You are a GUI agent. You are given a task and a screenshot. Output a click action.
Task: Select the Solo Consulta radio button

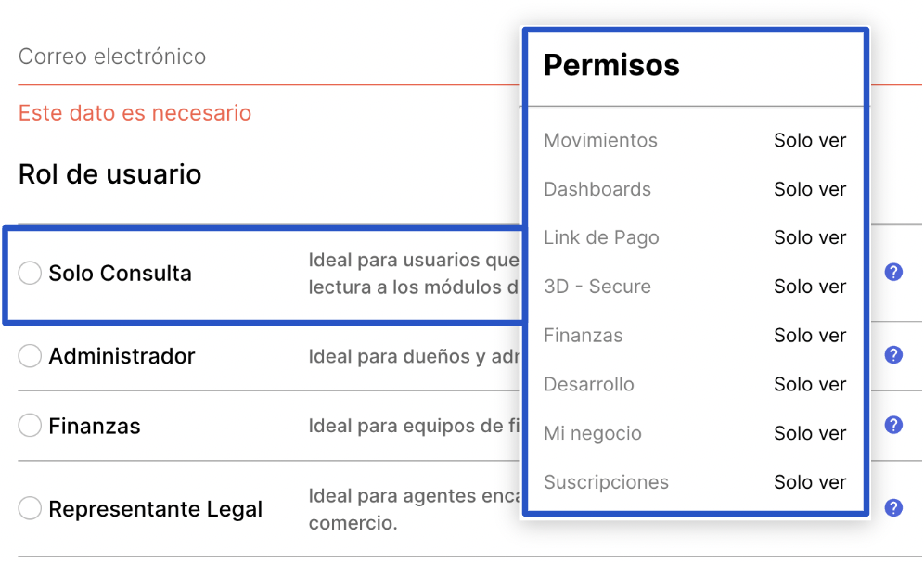31,273
